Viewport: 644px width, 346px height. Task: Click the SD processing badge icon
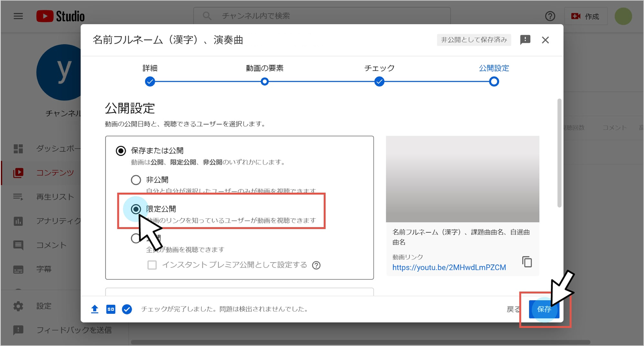pyautogui.click(x=111, y=309)
